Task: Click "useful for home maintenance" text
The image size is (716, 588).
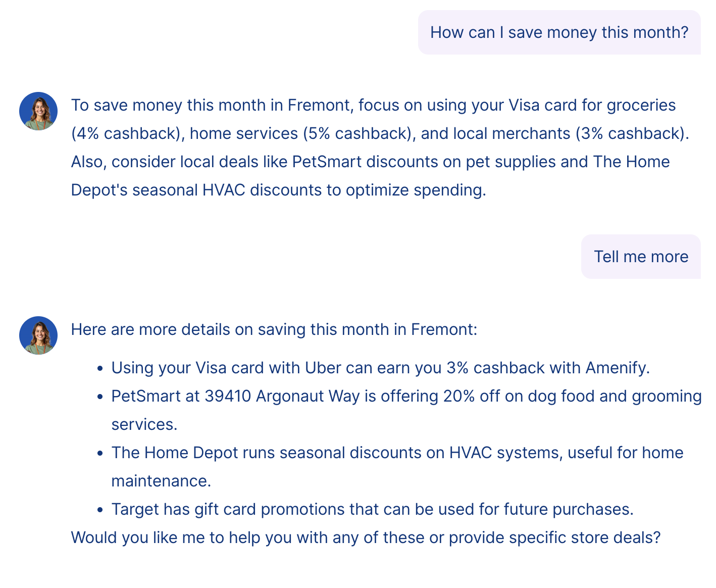Action: click(x=625, y=453)
